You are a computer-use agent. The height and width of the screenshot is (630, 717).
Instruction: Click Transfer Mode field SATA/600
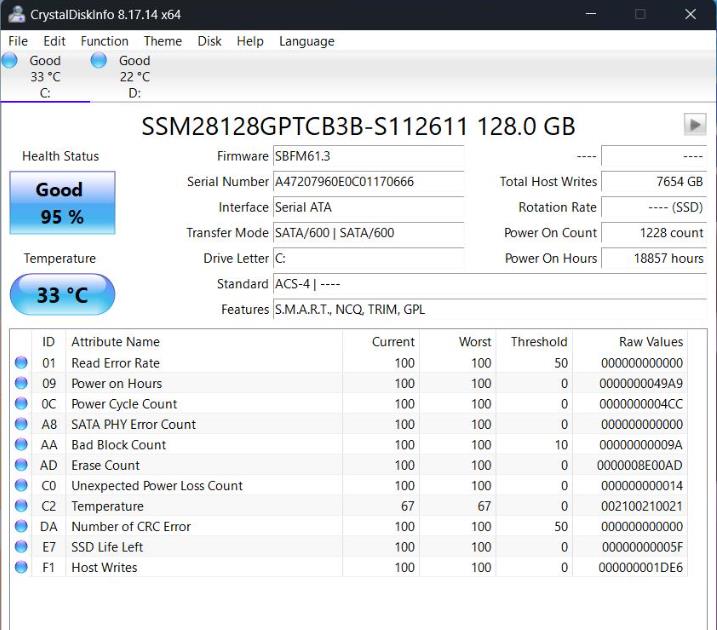pyautogui.click(x=369, y=233)
